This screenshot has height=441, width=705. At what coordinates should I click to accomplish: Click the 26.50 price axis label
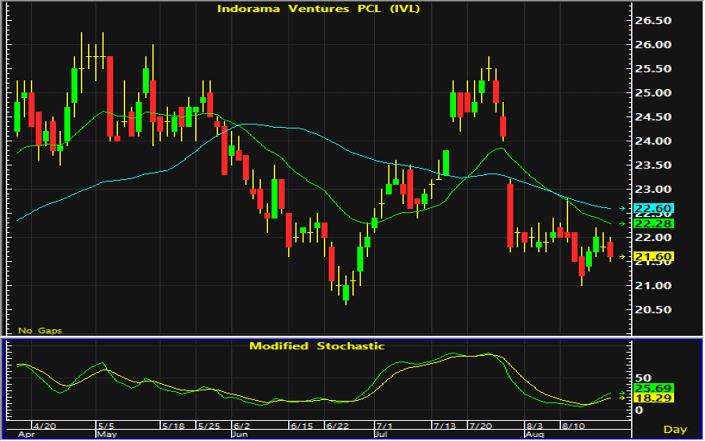tap(653, 21)
